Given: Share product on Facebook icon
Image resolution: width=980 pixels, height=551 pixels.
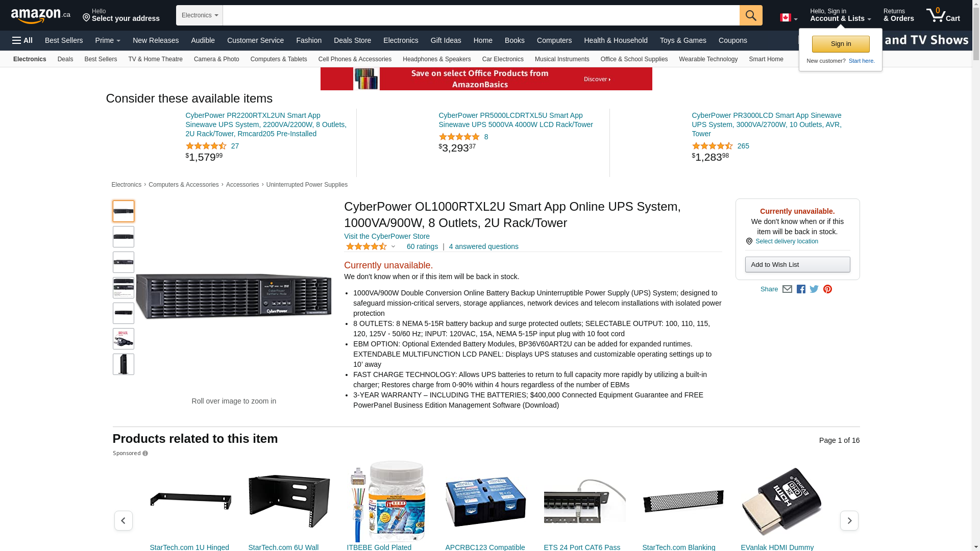Looking at the screenshot, I should coord(801,289).
